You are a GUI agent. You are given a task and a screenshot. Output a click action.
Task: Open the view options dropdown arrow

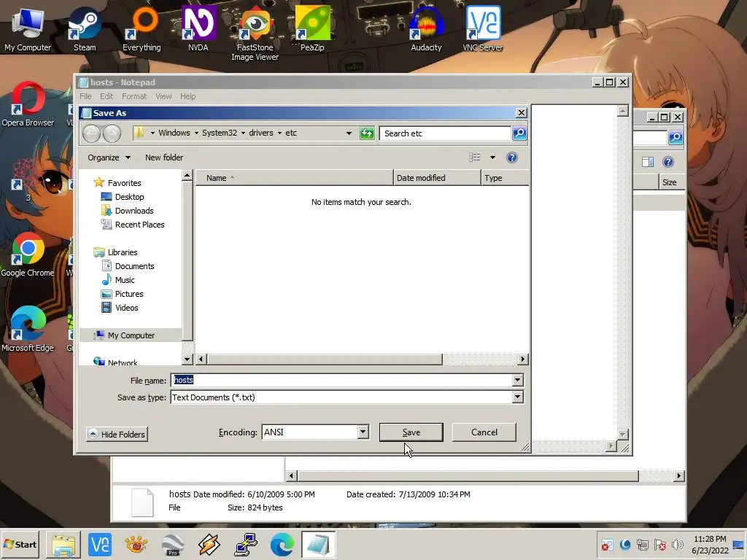tap(492, 157)
